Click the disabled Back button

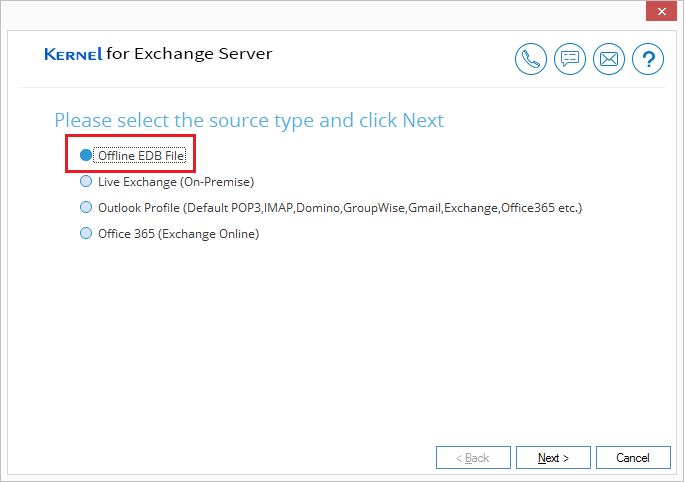473,458
